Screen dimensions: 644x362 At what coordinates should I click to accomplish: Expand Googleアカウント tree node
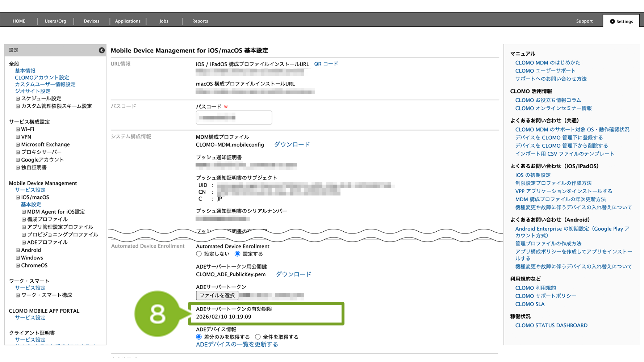(18, 160)
